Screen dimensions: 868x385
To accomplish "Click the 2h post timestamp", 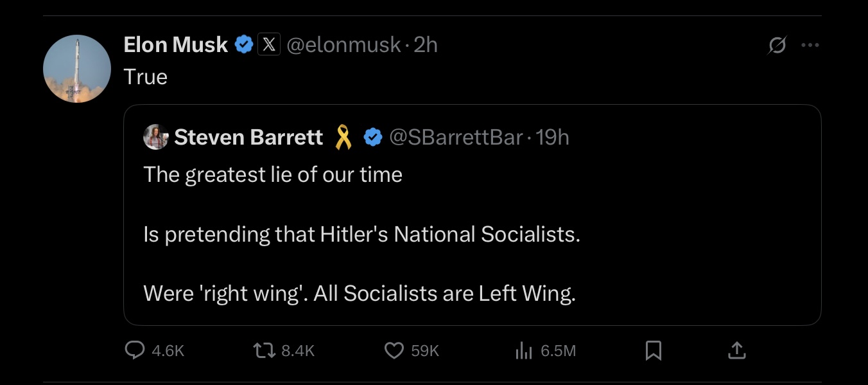I will click(x=426, y=45).
